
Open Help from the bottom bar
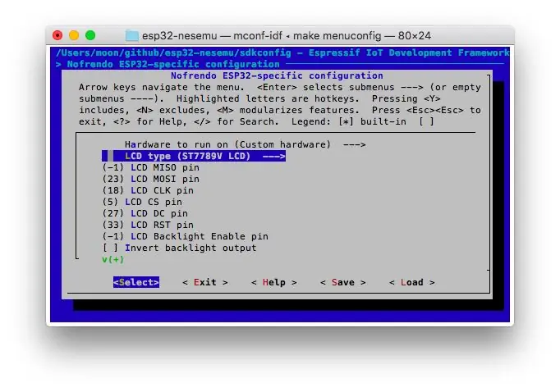click(x=274, y=282)
